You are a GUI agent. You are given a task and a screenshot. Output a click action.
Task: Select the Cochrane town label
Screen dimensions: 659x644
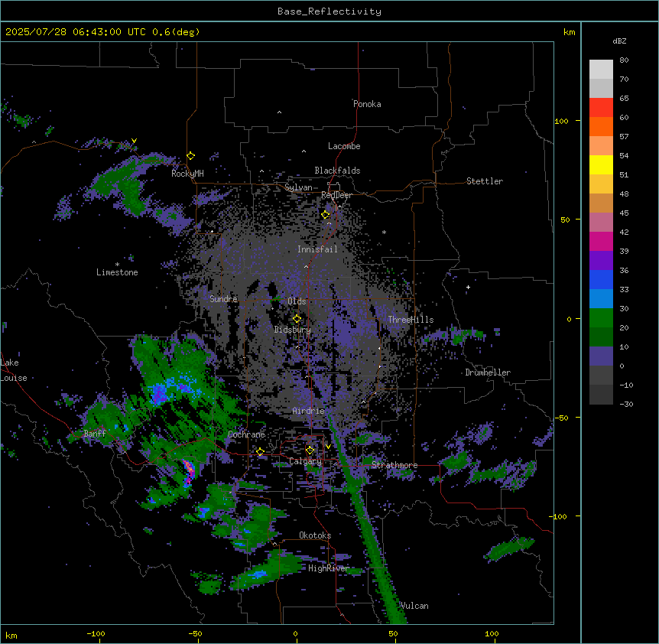(x=246, y=434)
